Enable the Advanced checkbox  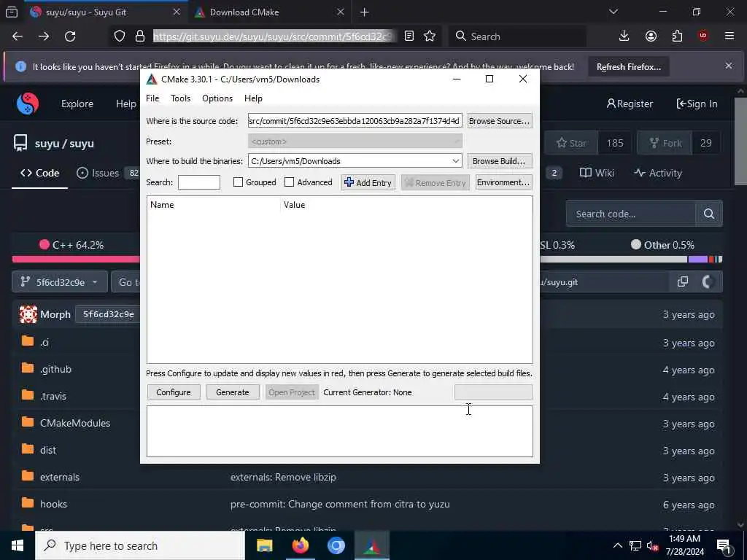point(289,182)
